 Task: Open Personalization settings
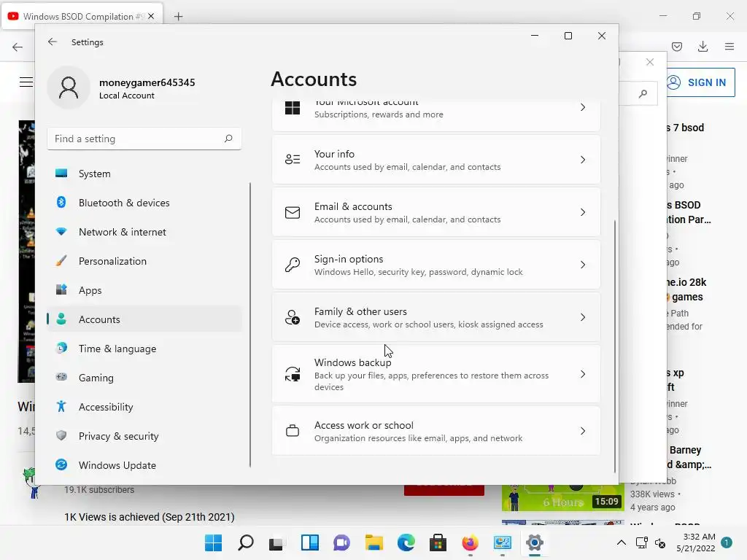[x=144, y=261]
